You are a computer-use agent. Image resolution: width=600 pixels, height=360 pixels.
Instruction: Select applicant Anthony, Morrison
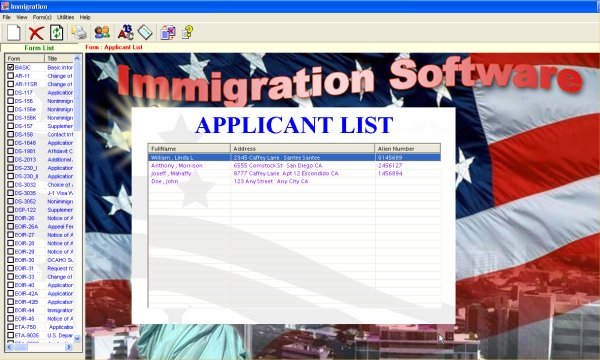click(x=176, y=166)
